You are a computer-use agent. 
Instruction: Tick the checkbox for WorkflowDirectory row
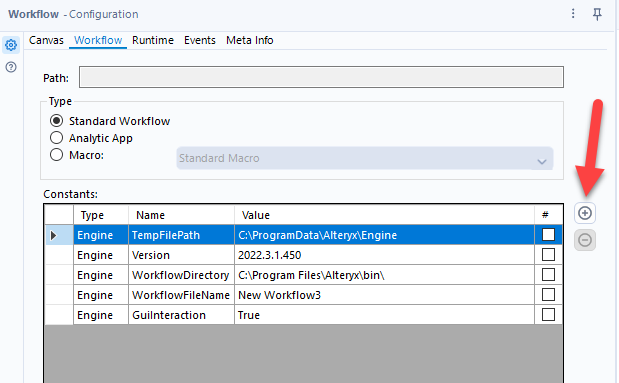coord(548,274)
